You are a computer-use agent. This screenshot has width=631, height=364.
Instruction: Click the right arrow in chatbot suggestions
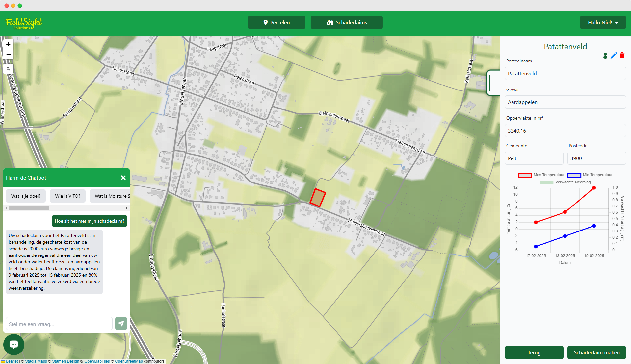click(127, 208)
